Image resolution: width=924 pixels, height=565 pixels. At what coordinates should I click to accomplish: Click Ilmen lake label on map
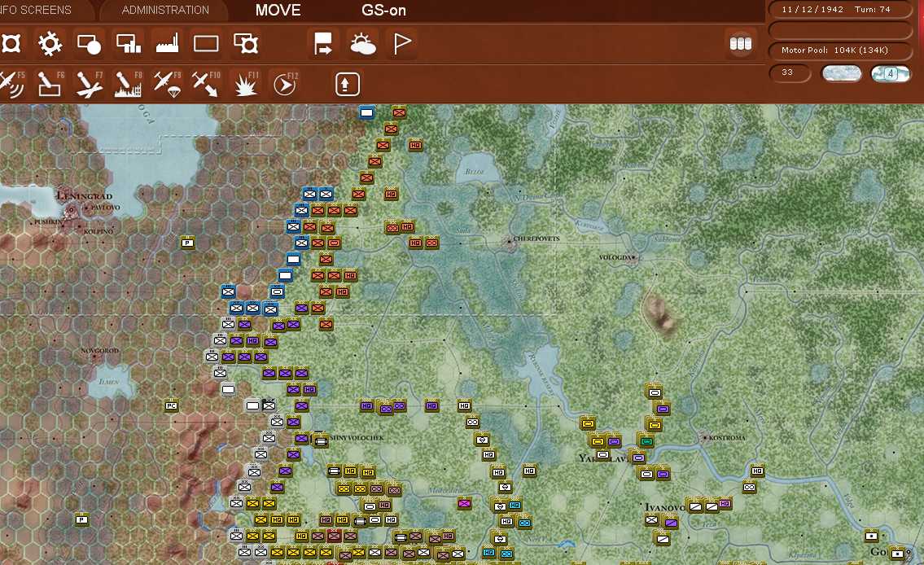(x=109, y=382)
